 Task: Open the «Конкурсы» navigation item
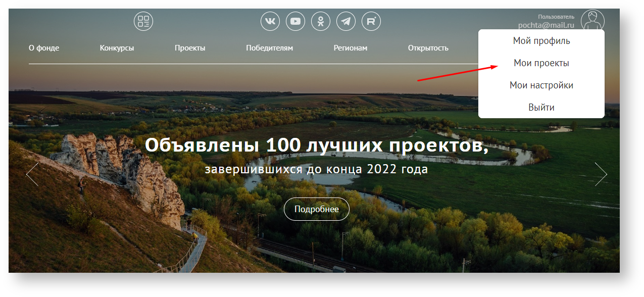117,48
